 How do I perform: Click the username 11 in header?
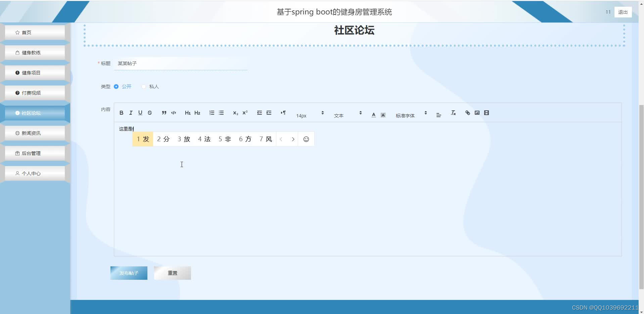click(608, 12)
